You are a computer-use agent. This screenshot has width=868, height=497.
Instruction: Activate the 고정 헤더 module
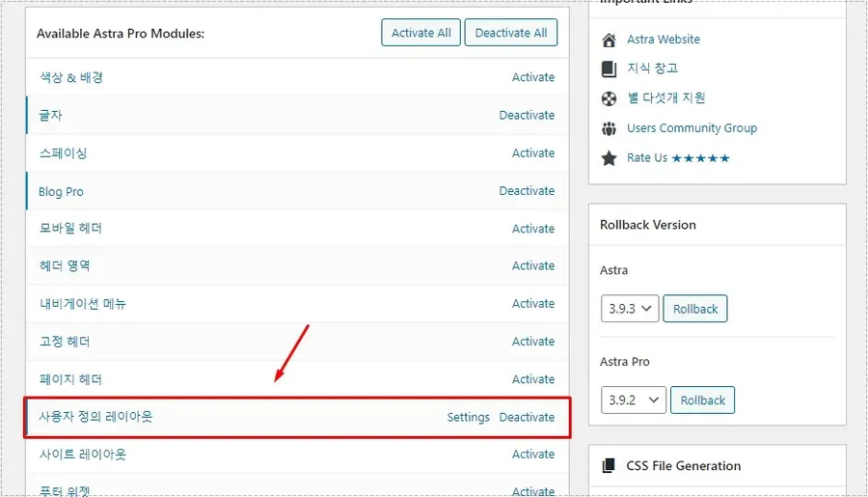click(x=533, y=342)
